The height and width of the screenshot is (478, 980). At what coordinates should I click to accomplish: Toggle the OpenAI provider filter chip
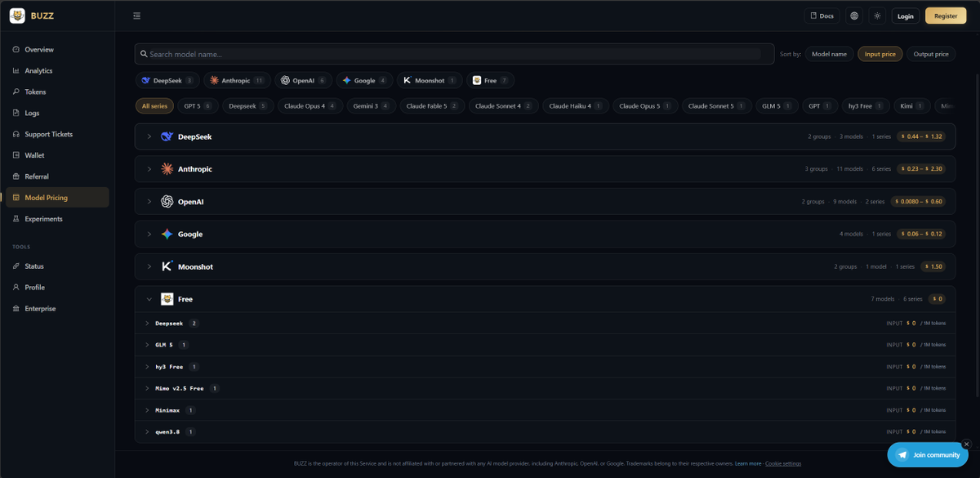point(303,80)
